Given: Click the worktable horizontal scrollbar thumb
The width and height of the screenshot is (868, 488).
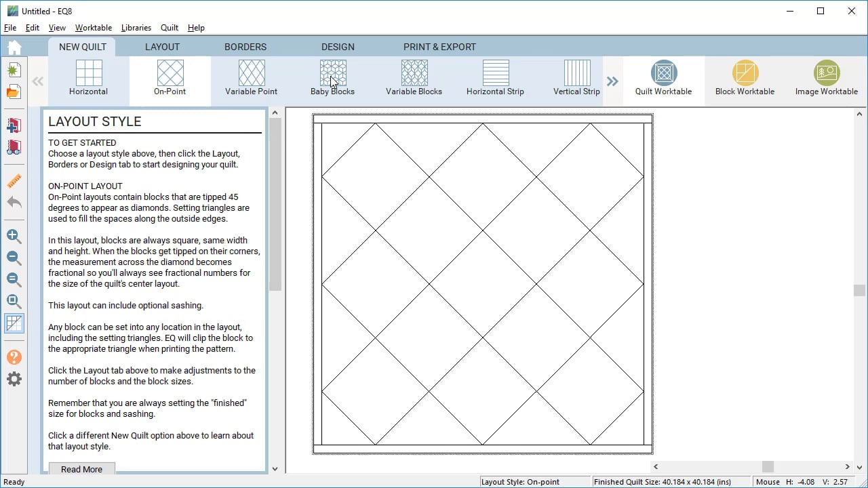Looking at the screenshot, I should click(768, 466).
